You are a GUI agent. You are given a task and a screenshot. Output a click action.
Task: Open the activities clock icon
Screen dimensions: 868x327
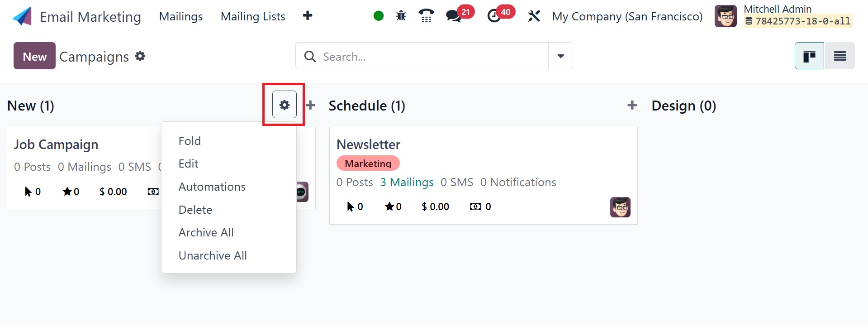(x=494, y=16)
